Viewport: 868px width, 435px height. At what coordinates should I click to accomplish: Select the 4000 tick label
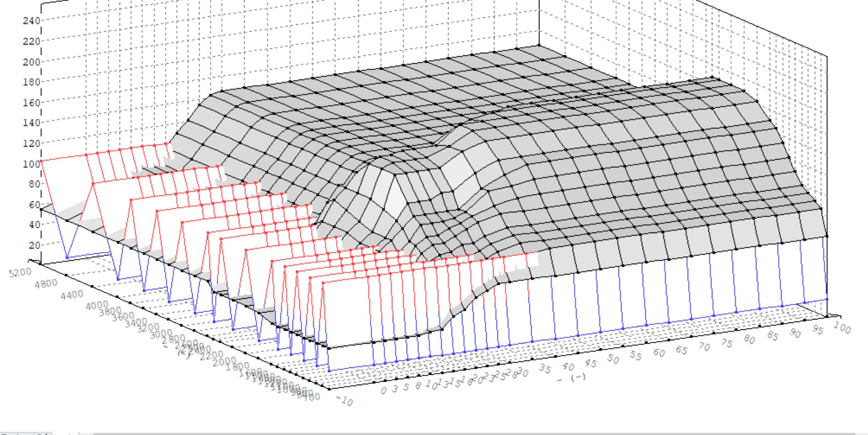click(97, 306)
